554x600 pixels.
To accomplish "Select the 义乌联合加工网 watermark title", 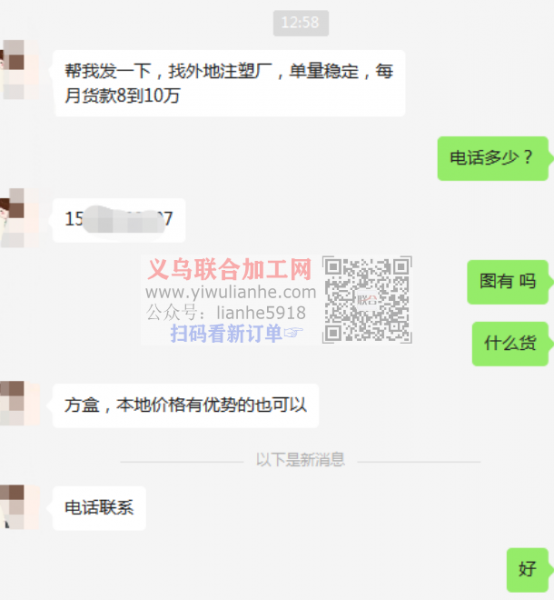I will pyautogui.click(x=230, y=269).
